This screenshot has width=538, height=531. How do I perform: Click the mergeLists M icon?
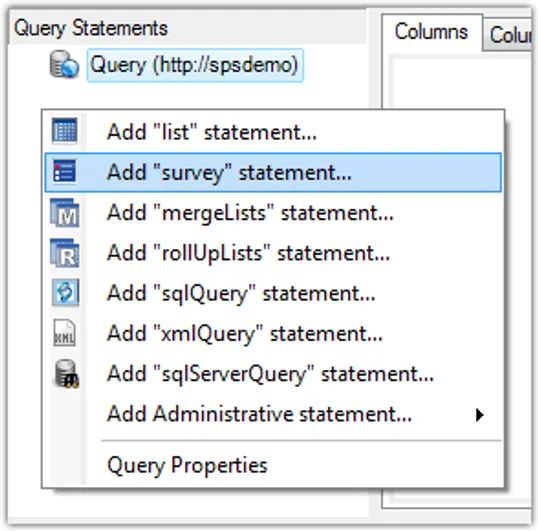pos(65,213)
